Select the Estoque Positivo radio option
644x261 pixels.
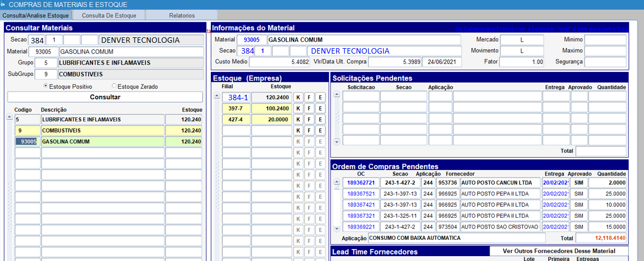pos(69,87)
